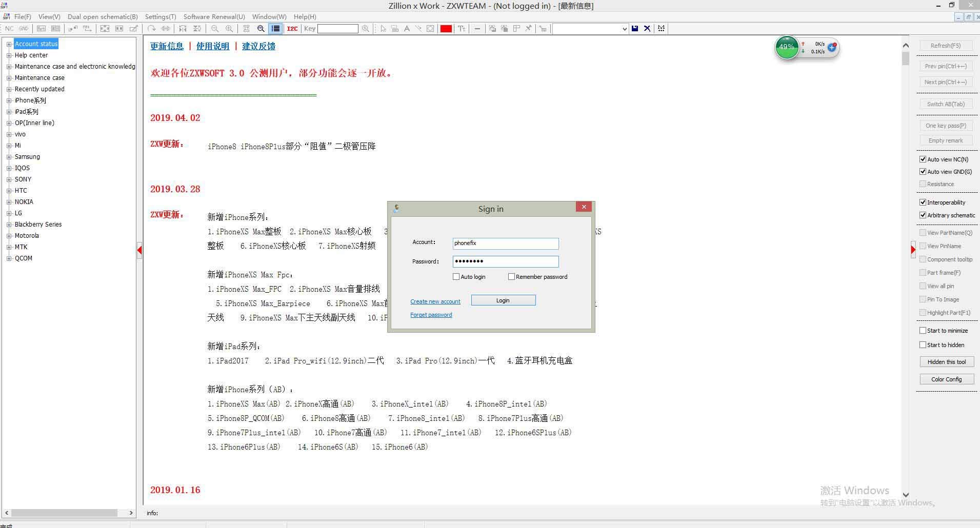Disable the Auto view NC(N) checkbox
The height and width of the screenshot is (528, 980).
tap(923, 159)
